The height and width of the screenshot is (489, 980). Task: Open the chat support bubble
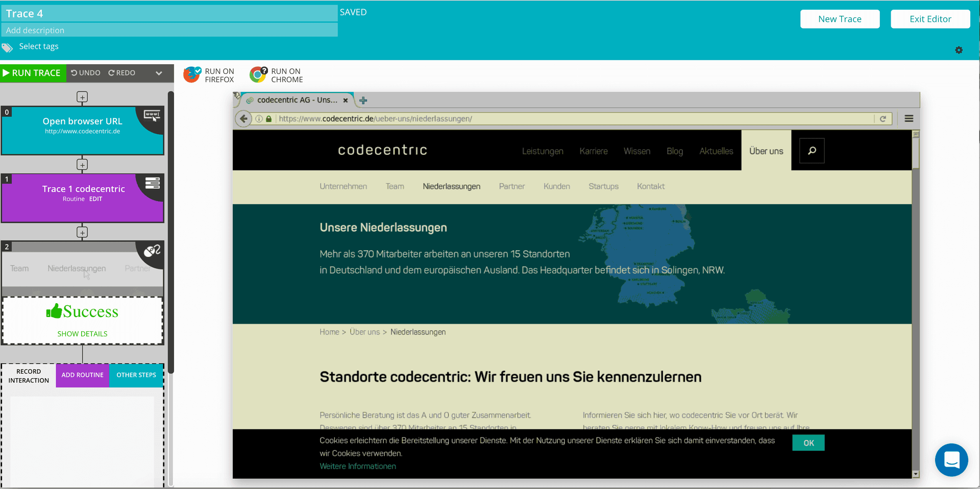[951, 459]
